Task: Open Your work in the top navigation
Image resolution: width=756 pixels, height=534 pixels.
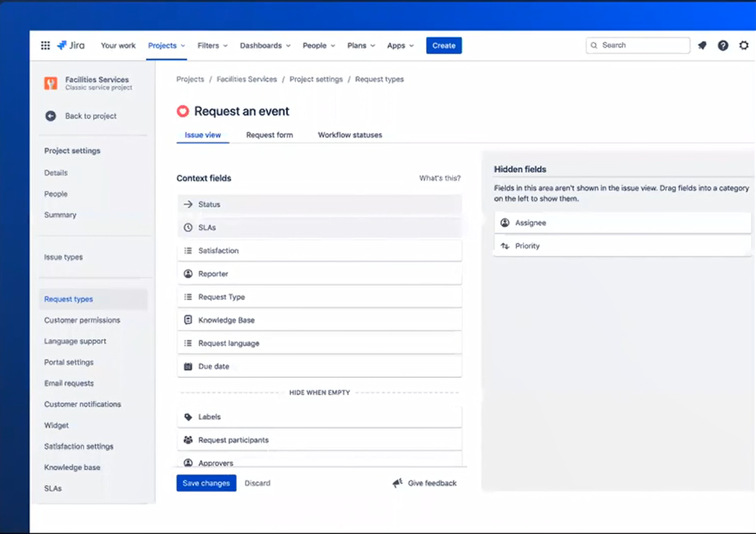Action: point(118,46)
